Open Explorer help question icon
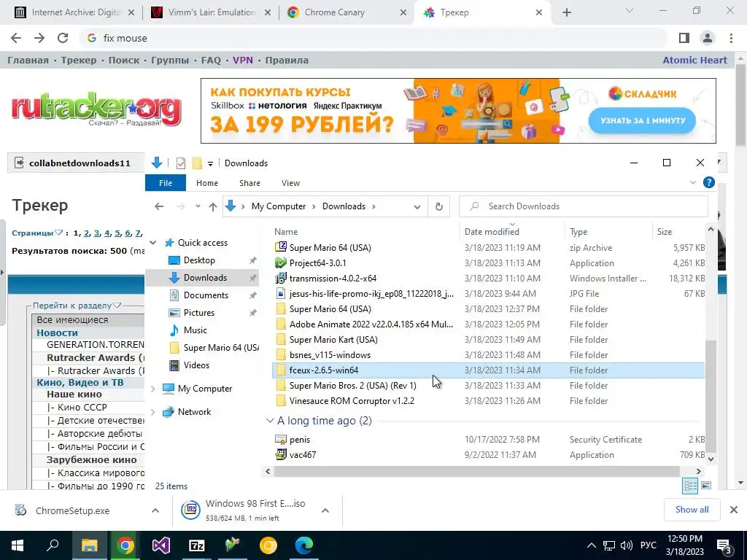 [709, 183]
